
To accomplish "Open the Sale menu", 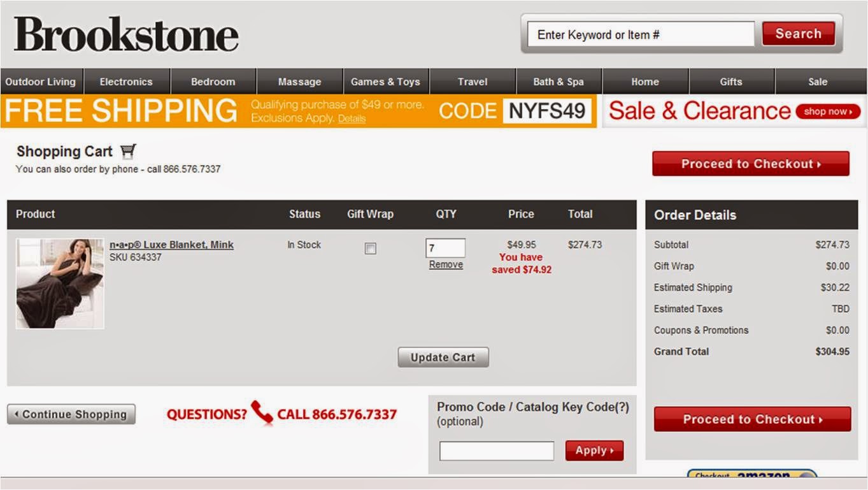I will [818, 82].
